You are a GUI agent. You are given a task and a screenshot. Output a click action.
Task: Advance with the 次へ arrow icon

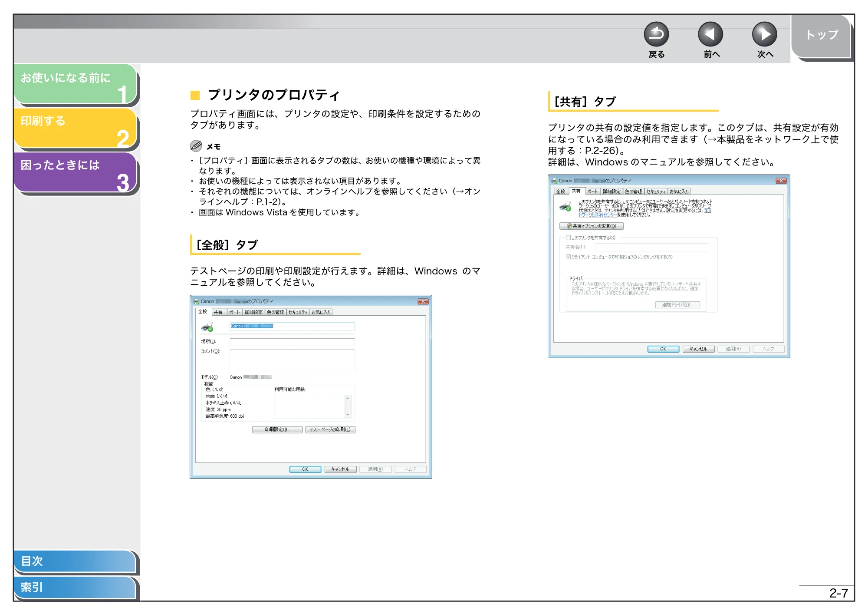(764, 34)
